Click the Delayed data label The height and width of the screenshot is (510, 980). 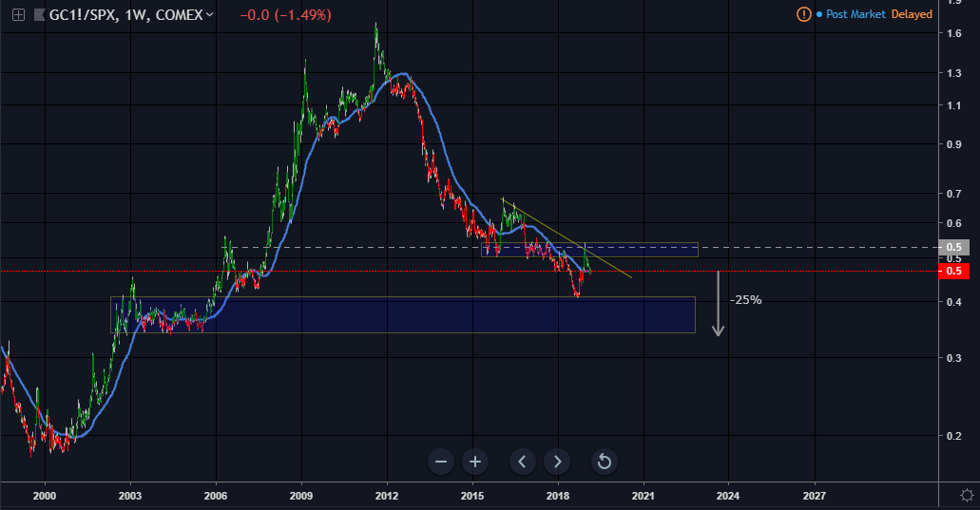[x=912, y=14]
